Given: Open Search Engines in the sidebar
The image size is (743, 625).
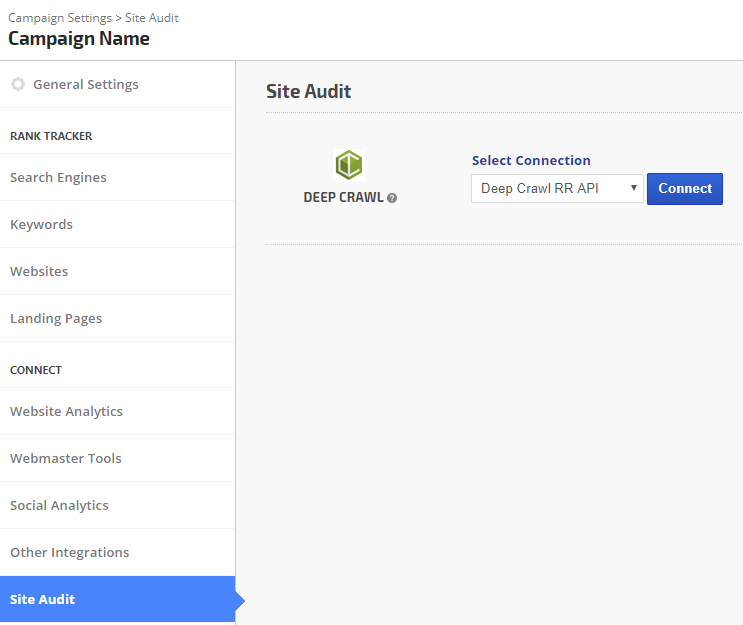Looking at the screenshot, I should click(x=58, y=177).
